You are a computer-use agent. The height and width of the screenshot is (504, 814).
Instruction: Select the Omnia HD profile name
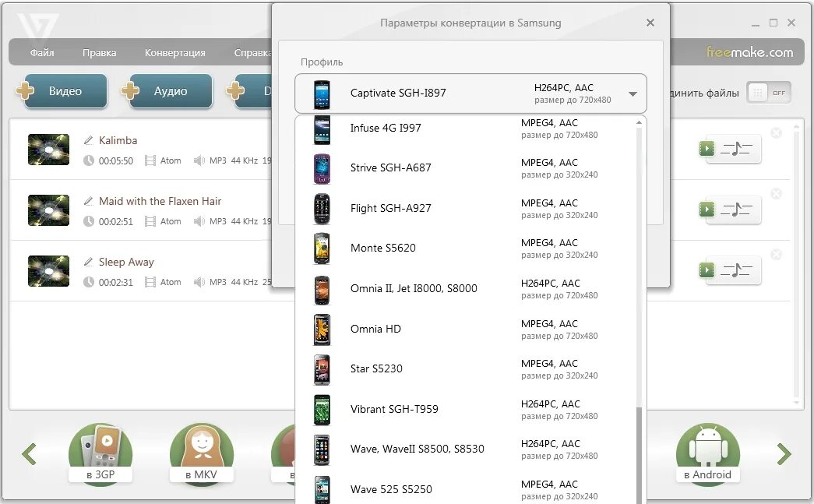pos(376,329)
